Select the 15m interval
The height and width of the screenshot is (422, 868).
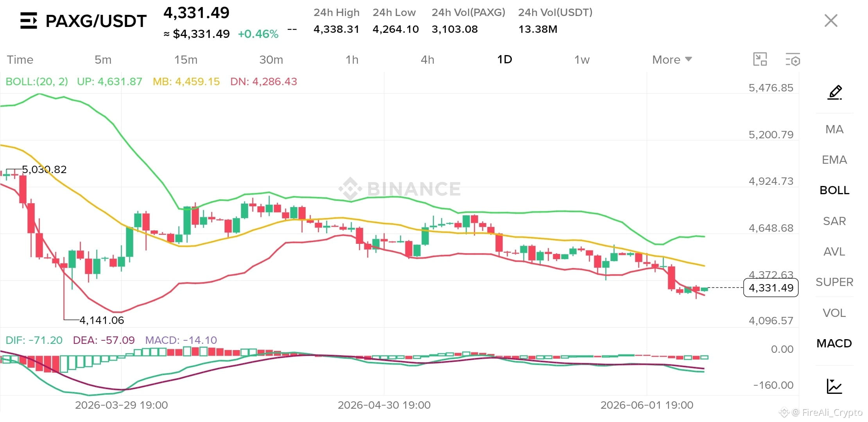click(x=186, y=60)
